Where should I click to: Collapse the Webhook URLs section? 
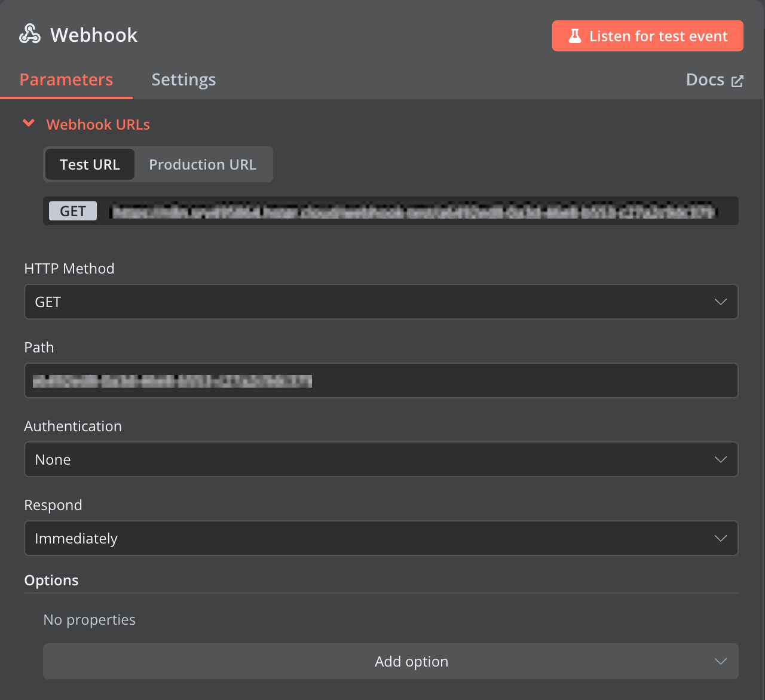pyautogui.click(x=29, y=124)
